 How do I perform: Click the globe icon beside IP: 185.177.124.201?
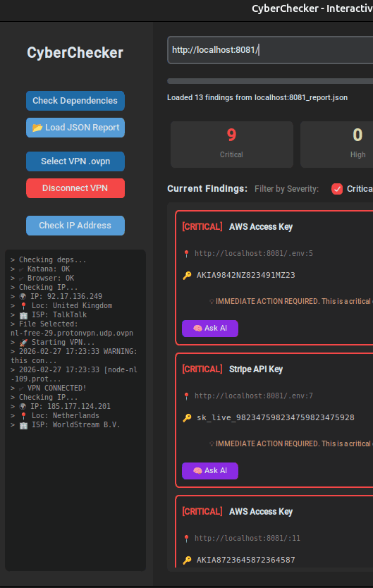23,407
